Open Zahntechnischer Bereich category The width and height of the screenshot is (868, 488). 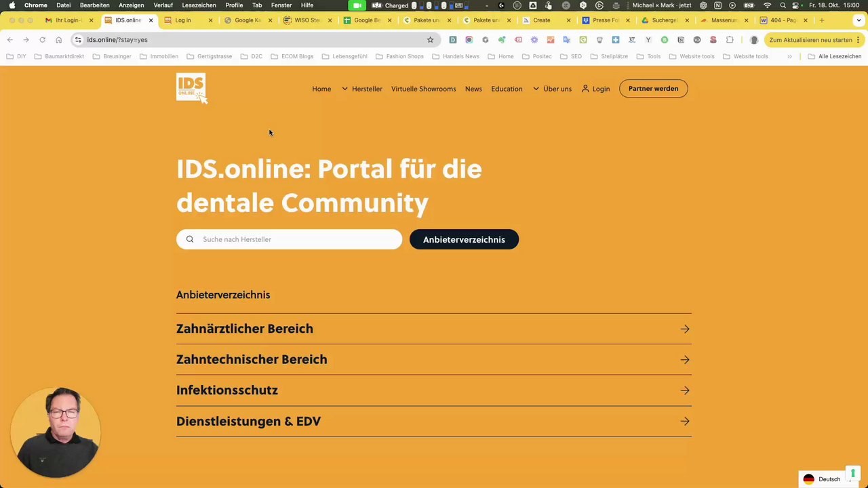tap(433, 360)
